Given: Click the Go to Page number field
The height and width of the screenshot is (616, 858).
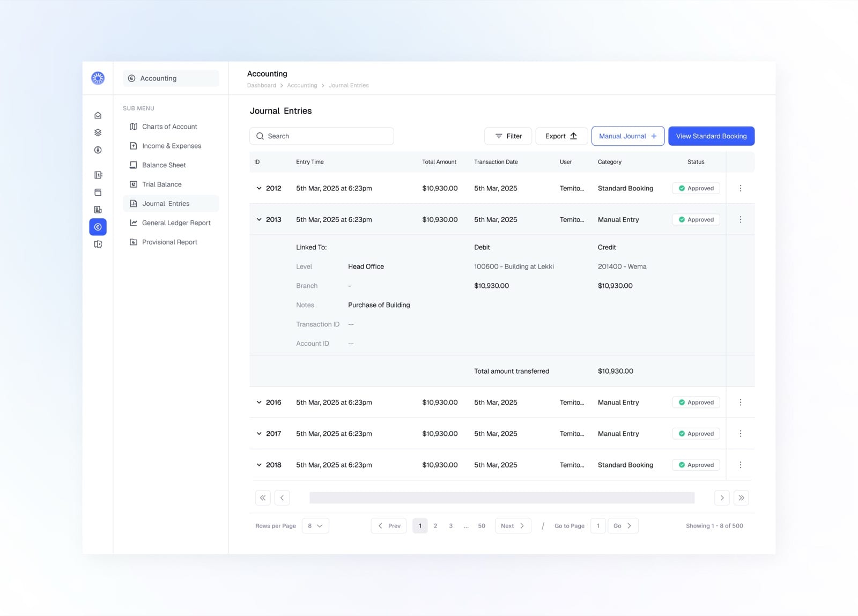Looking at the screenshot, I should pyautogui.click(x=598, y=526).
